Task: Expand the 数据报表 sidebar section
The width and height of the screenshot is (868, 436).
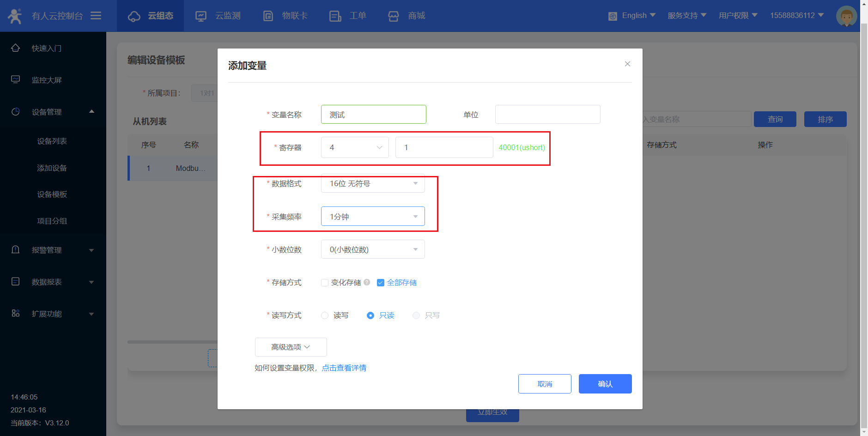Action: 91,282
